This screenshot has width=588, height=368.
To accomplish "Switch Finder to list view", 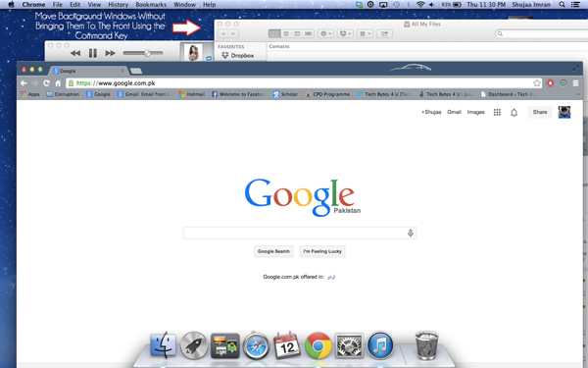I will tap(286, 33).
